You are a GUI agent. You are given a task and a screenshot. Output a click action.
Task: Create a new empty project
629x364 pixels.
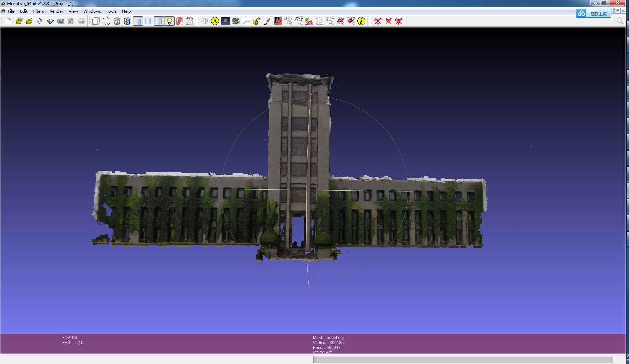(8, 21)
